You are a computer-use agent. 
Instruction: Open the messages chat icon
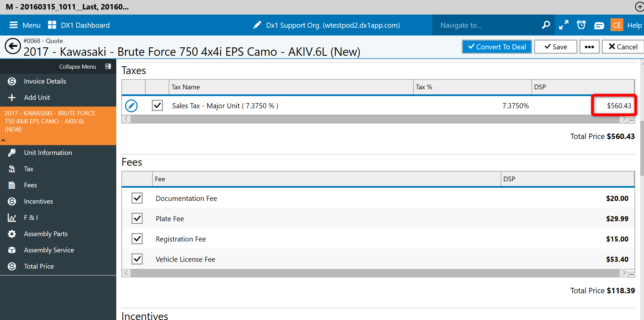click(x=599, y=25)
